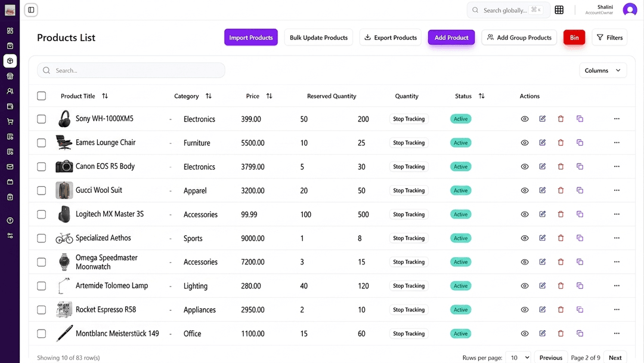
Task: Stop tracking Eames Lounge Chair
Action: (x=408, y=143)
